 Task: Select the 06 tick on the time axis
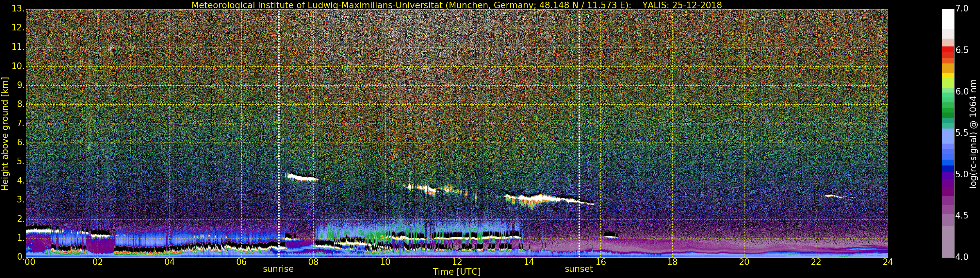pyautogui.click(x=241, y=262)
